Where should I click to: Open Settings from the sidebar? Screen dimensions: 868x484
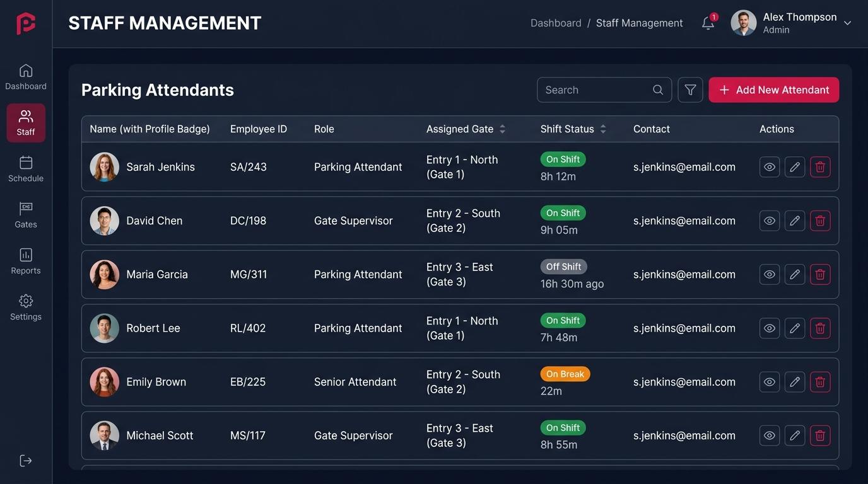[26, 308]
